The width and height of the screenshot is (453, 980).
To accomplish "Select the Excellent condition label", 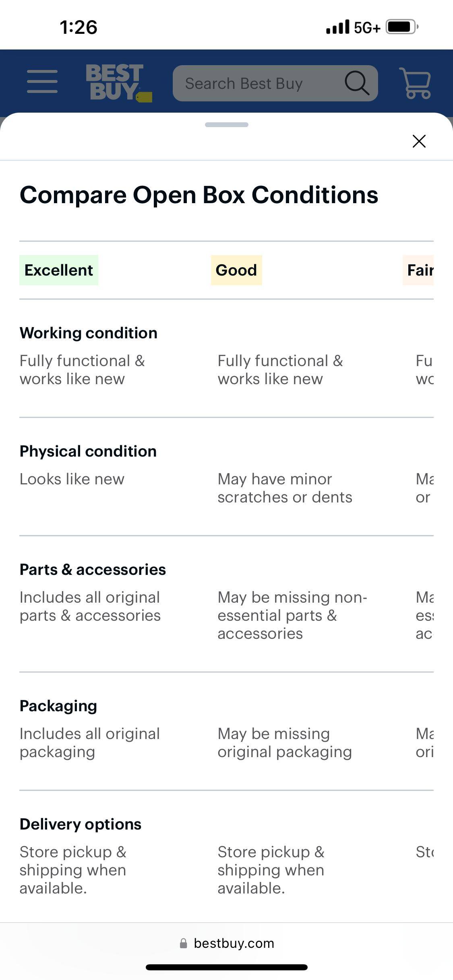I will [x=59, y=270].
